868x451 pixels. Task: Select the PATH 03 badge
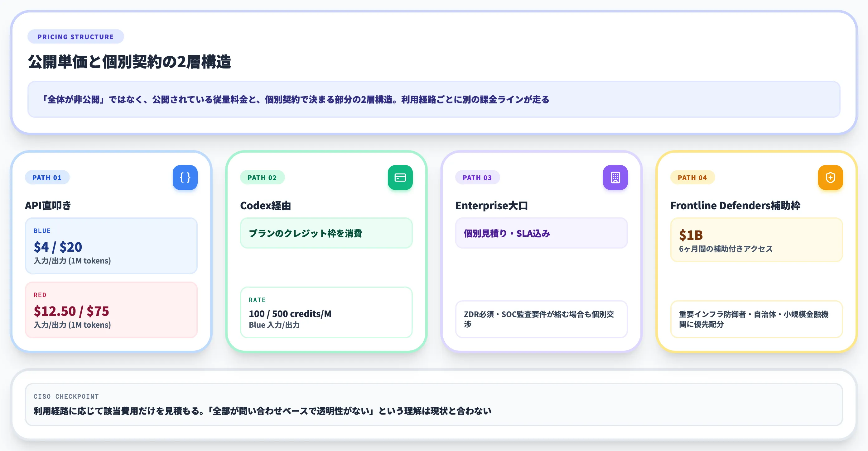(x=477, y=177)
